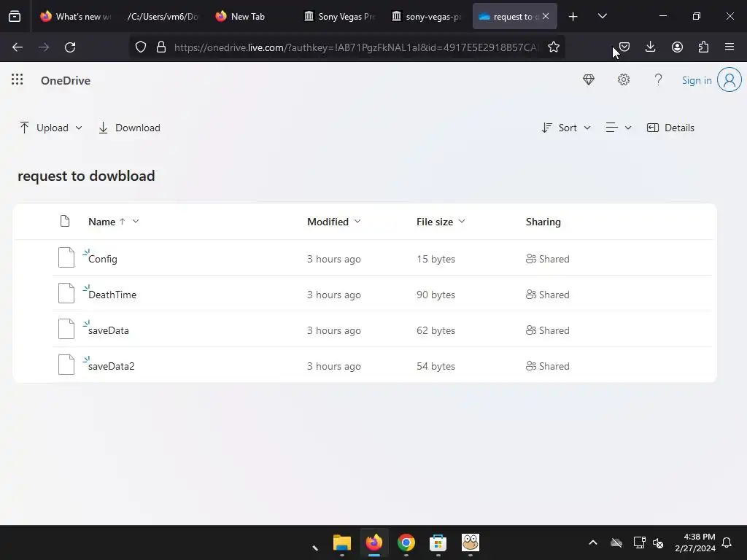Switch to the sony-vegas-pr tab
The height and width of the screenshot is (560, 747).
[426, 16]
